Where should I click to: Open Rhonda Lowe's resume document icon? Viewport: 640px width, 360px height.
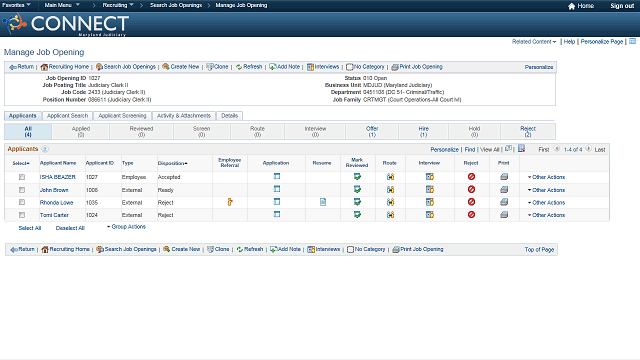[x=323, y=202]
